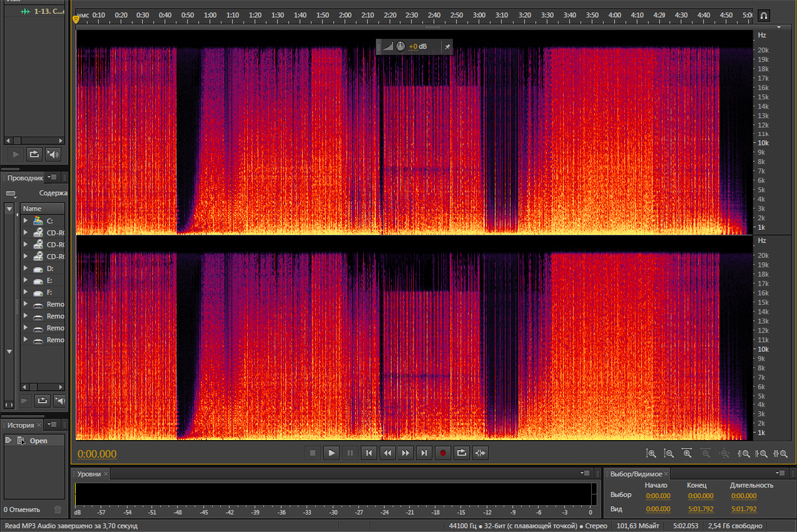Click the Вид Конец time value 5:01.792
Screen dimensions: 797x532
[702, 508]
